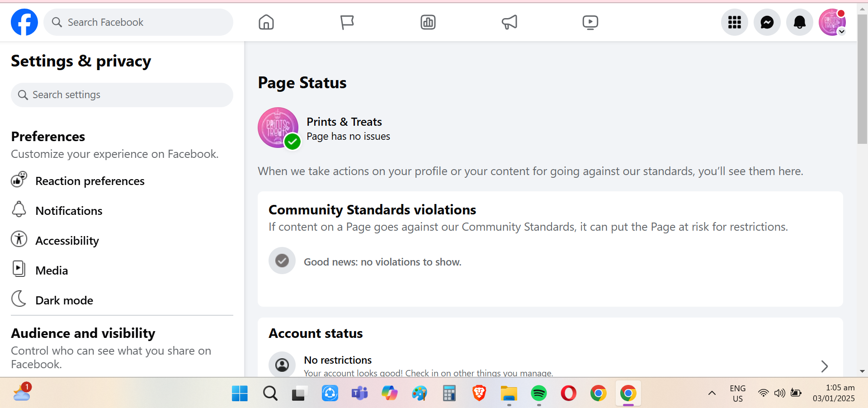Select Notifications in settings sidebar

69,211
